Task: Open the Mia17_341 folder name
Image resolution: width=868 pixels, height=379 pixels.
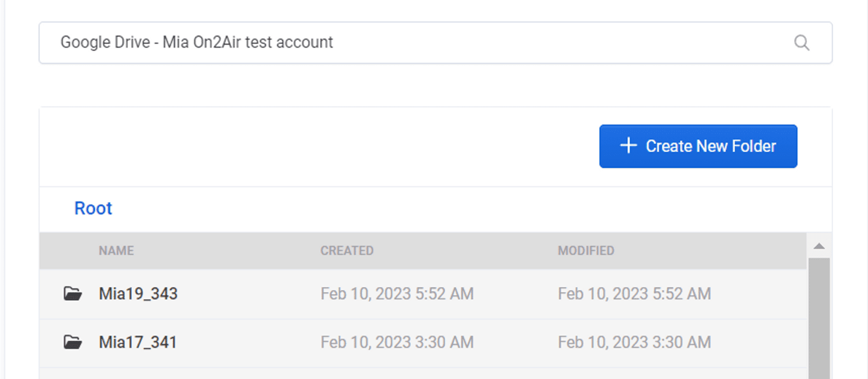Action: tap(138, 342)
